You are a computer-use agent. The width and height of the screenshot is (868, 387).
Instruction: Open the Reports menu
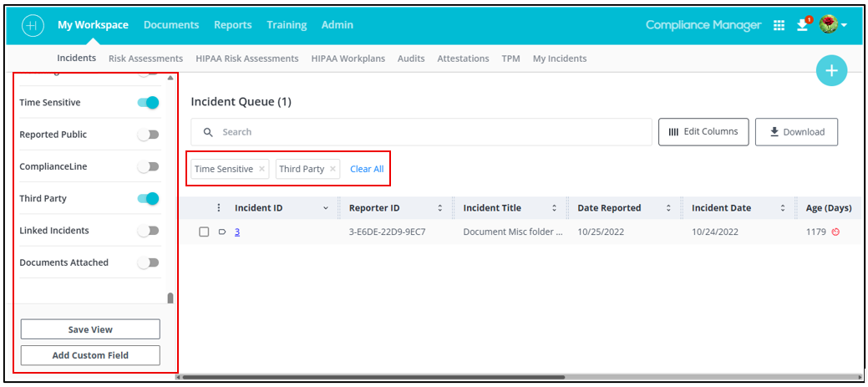pos(233,25)
